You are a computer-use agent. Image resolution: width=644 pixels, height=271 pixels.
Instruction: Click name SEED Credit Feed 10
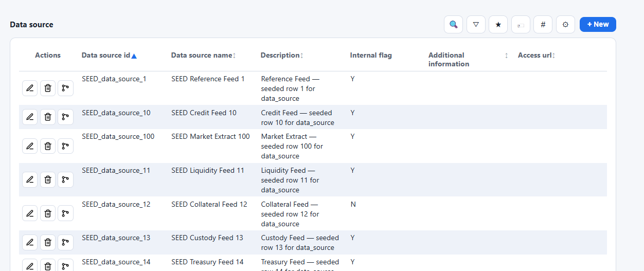coord(204,113)
